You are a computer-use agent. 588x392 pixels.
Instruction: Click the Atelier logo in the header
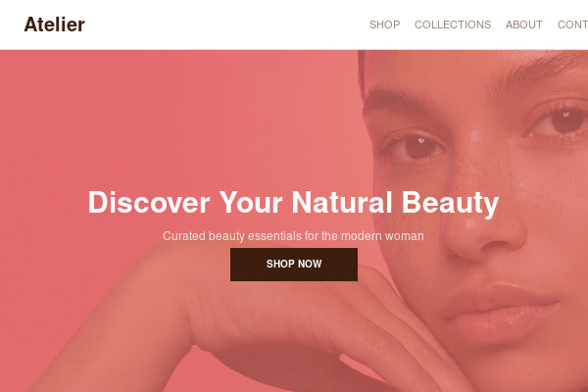click(x=54, y=24)
